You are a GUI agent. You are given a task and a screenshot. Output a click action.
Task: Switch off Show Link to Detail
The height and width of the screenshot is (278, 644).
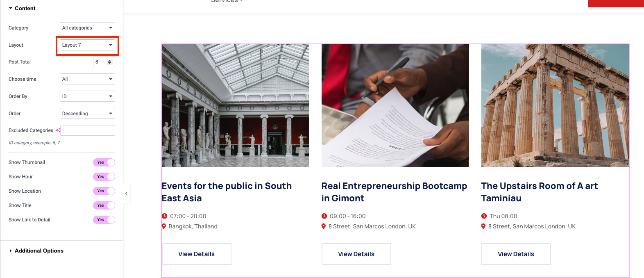[x=104, y=220]
